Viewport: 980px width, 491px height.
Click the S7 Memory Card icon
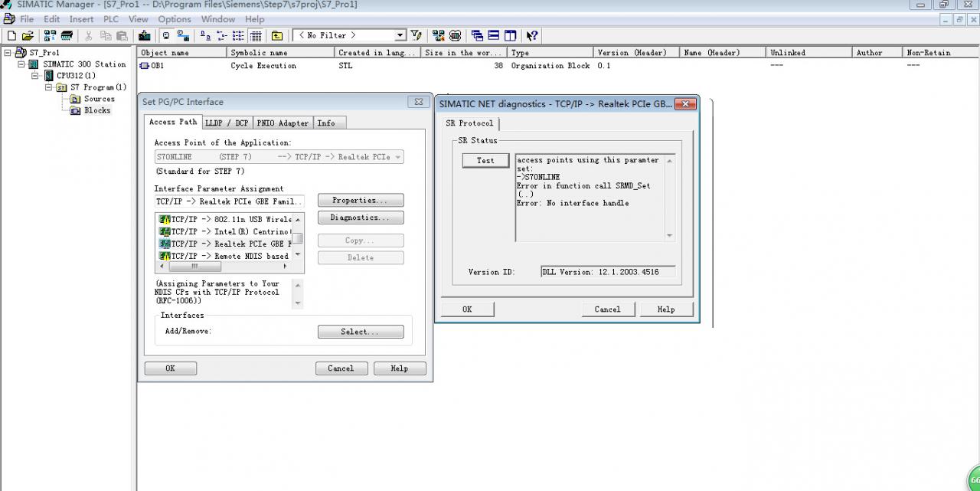tap(67, 35)
